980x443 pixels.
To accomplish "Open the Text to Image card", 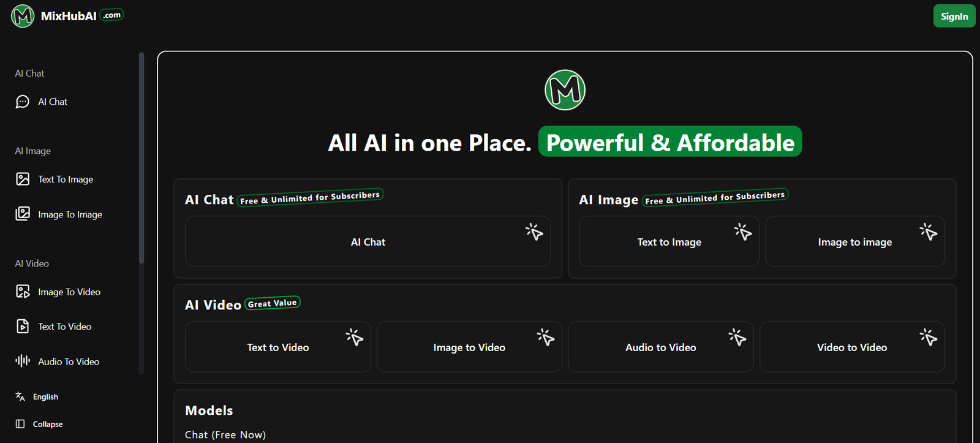I will tap(669, 242).
